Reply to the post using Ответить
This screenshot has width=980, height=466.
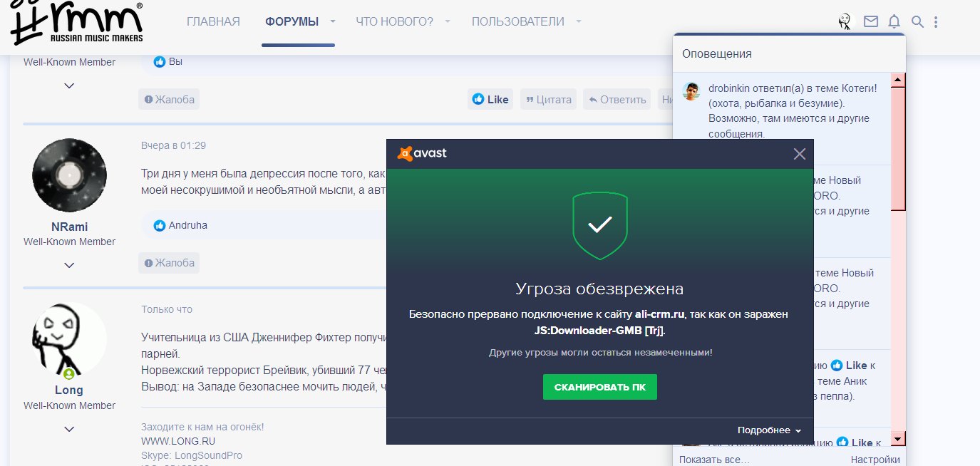(617, 99)
